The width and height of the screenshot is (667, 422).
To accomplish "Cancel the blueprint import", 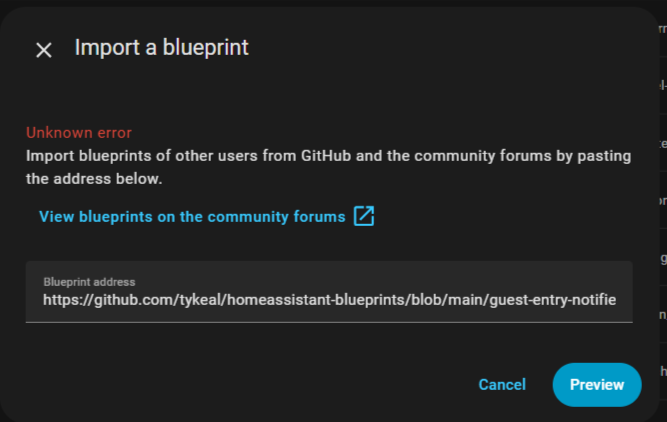I will coord(502,385).
